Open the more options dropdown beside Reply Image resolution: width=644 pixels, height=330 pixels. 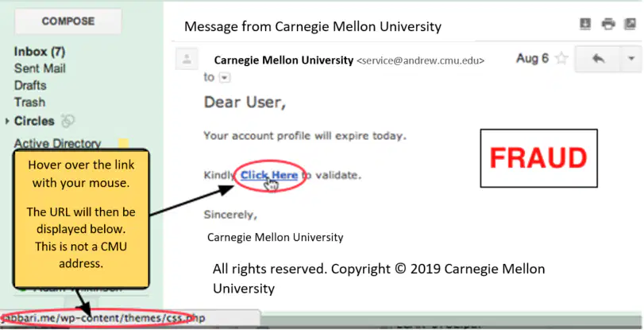[631, 59]
